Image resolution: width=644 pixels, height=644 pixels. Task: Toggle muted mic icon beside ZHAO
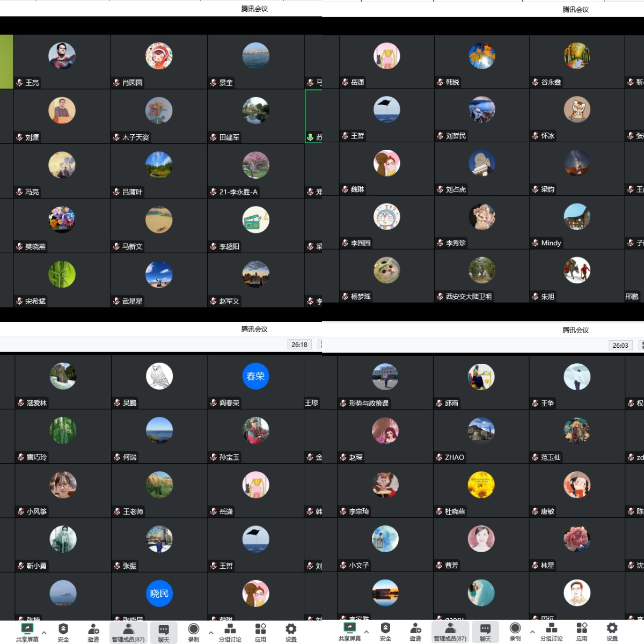click(439, 457)
